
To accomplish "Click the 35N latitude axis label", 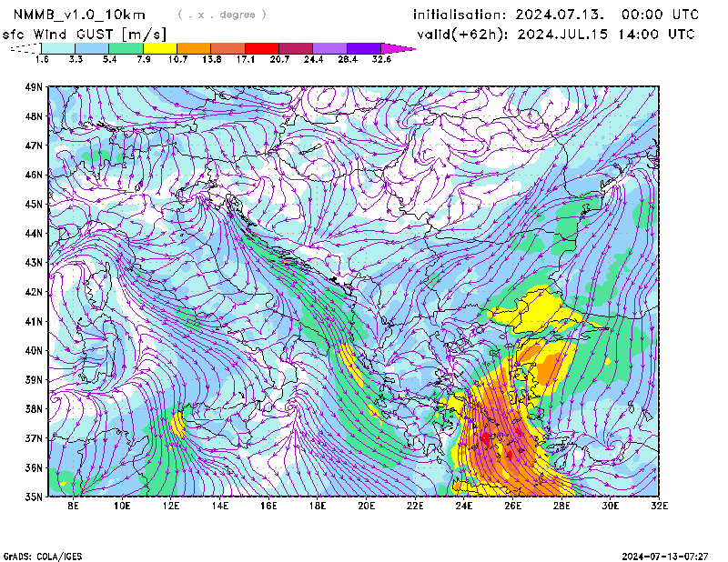I will tap(34, 497).
